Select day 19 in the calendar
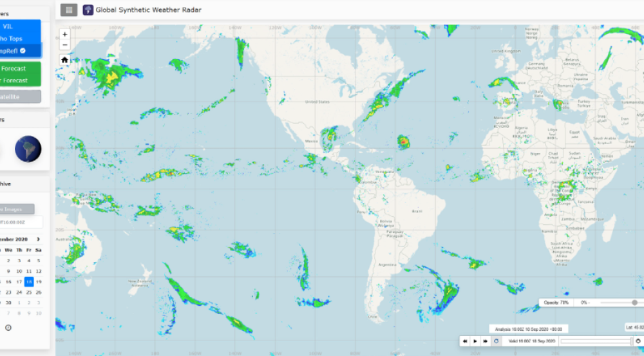Viewport: 644px width, 356px height. coord(39,282)
